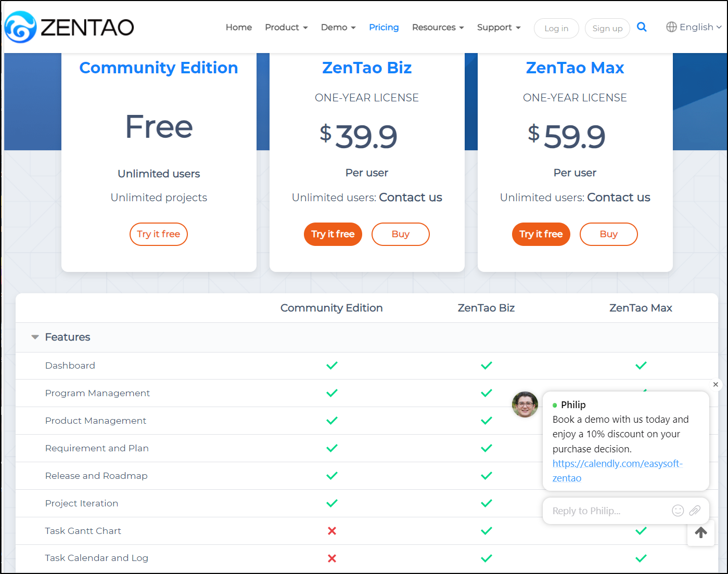
Task: Click the Task Gantt Chart label
Action: [83, 531]
